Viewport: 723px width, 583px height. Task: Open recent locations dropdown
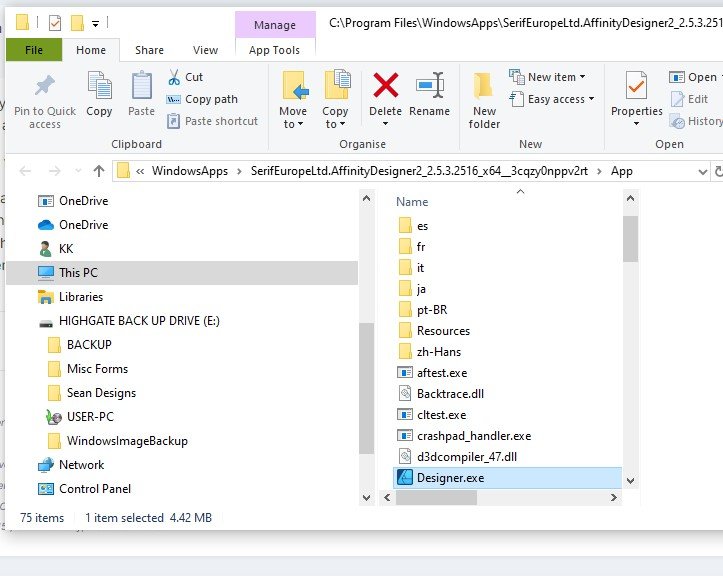tap(78, 172)
